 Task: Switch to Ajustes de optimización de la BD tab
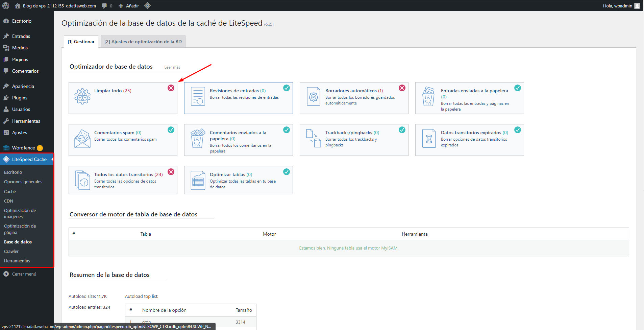pyautogui.click(x=143, y=42)
